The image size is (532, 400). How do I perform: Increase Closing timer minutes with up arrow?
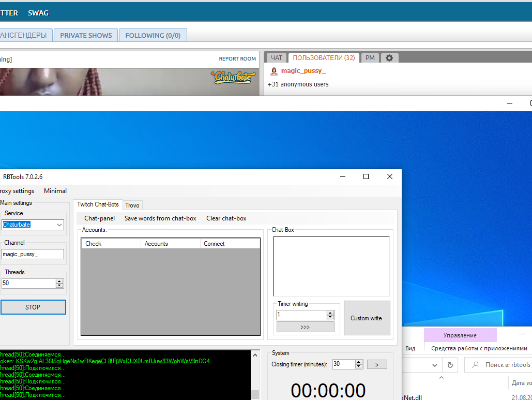click(359, 362)
